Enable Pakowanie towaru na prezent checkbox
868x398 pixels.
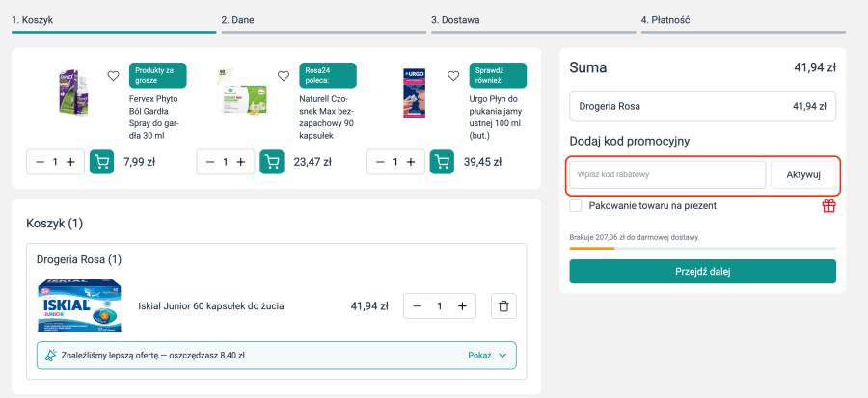[577, 206]
